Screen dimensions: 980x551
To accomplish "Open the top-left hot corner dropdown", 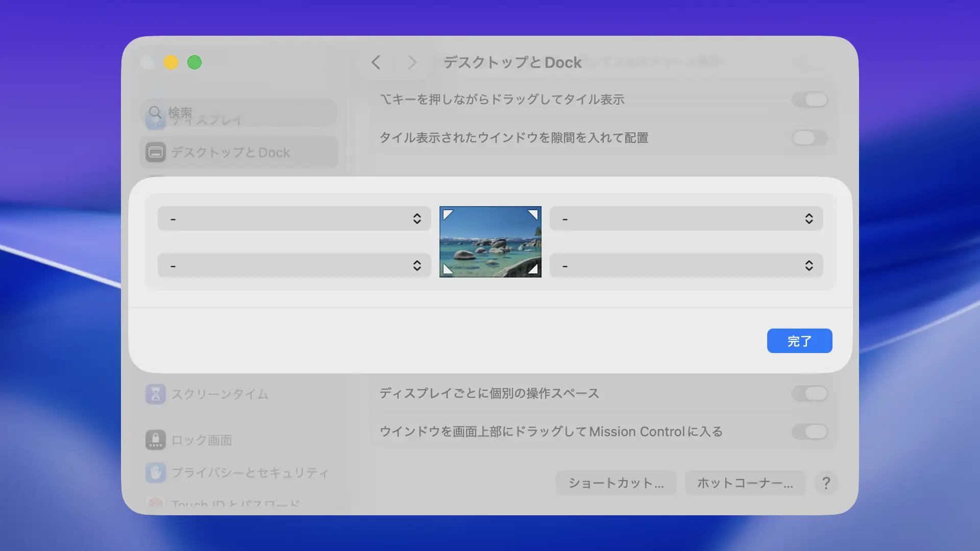I will (x=294, y=218).
